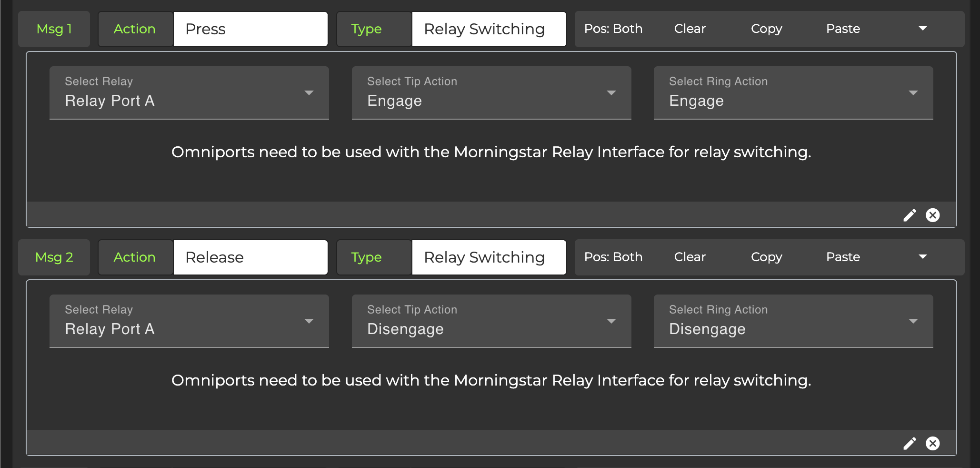Viewport: 980px width, 468px height.
Task: Expand Msg 1 toolbar options arrow
Action: coord(922,29)
